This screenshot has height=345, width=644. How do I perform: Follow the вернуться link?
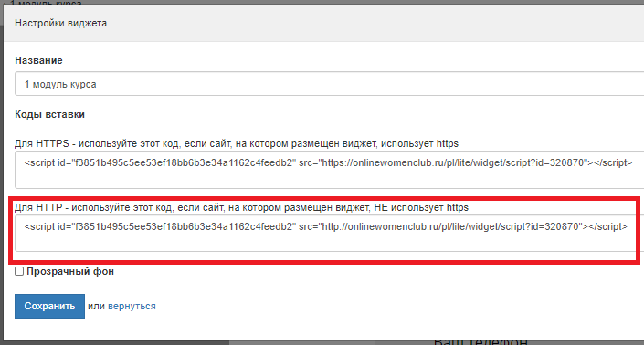click(x=132, y=306)
